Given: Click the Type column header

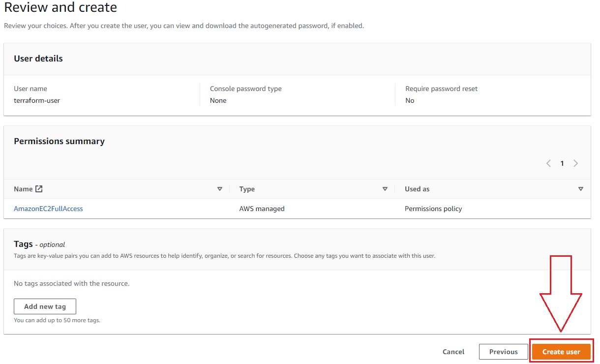Looking at the screenshot, I should [x=247, y=189].
